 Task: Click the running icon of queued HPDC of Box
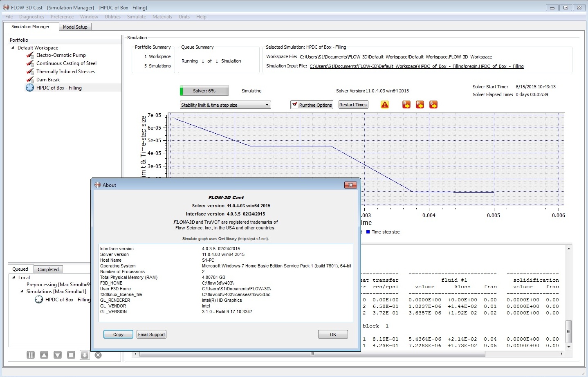(39, 300)
